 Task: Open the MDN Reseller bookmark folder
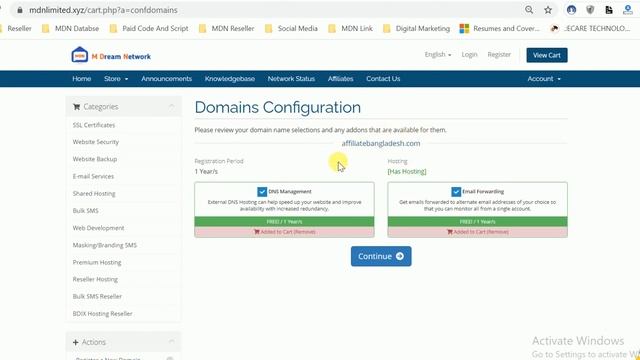pos(227,28)
